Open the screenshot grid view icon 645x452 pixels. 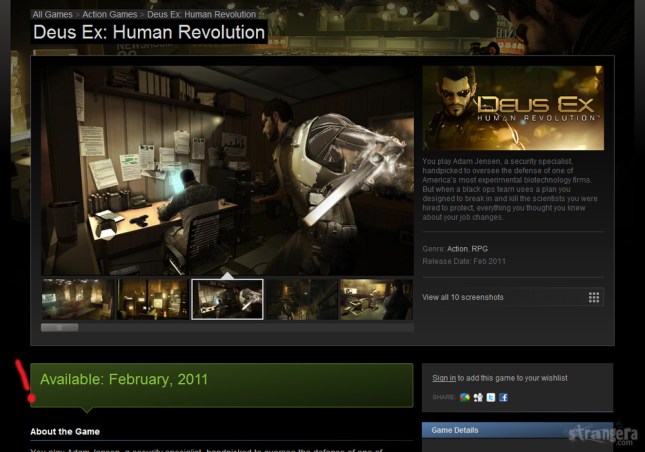(594, 297)
